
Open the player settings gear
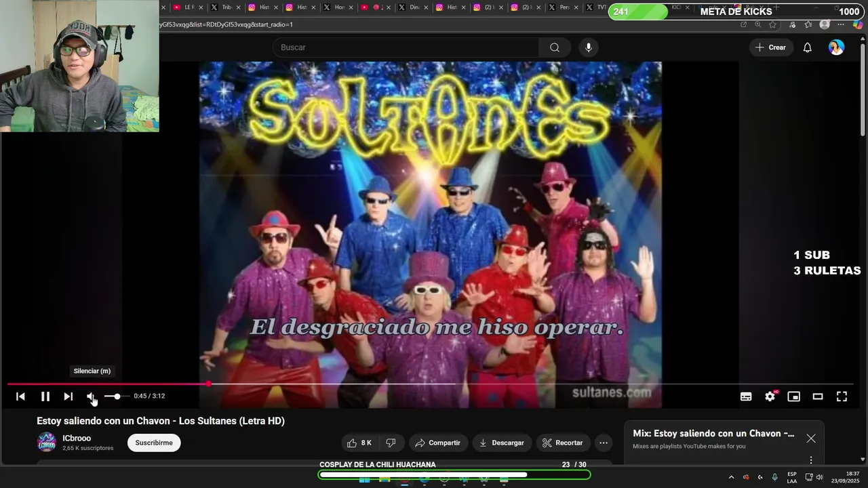tap(770, 396)
